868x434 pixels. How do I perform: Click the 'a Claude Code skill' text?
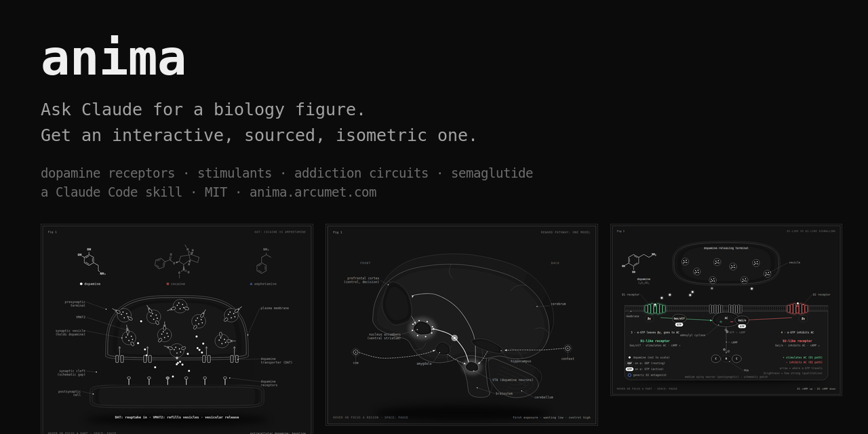tap(111, 193)
